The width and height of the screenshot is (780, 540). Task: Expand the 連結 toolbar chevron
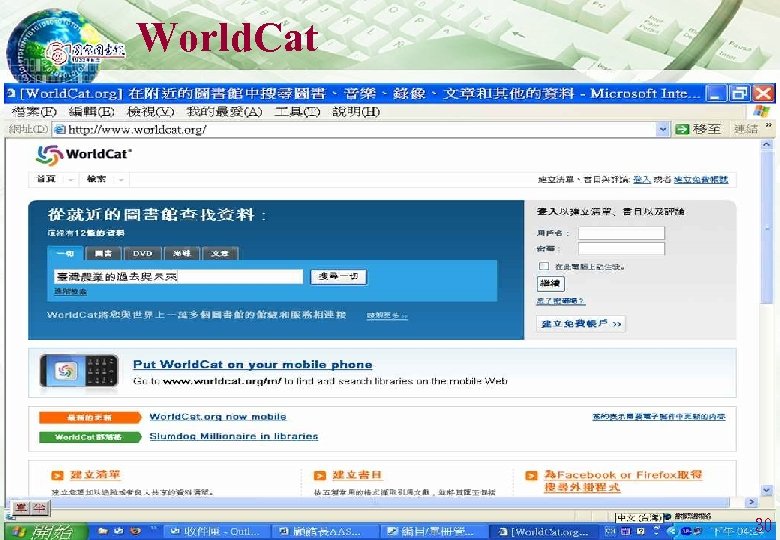(x=769, y=126)
